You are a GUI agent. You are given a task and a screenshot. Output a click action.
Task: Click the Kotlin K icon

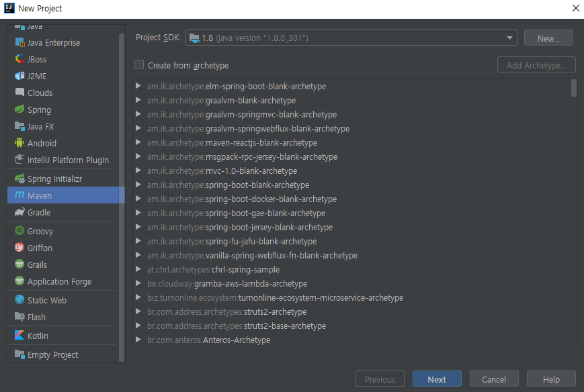[19, 335]
